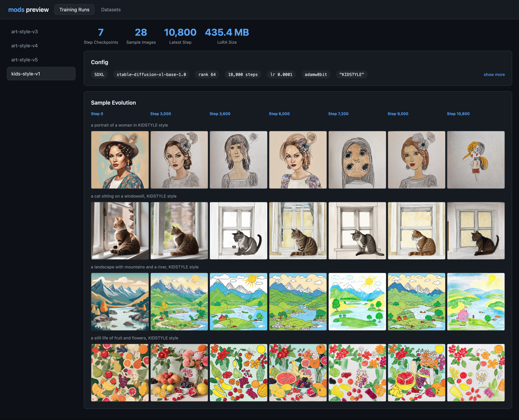
Task: Click the Step 7,200 column header
Action: pos(338,114)
